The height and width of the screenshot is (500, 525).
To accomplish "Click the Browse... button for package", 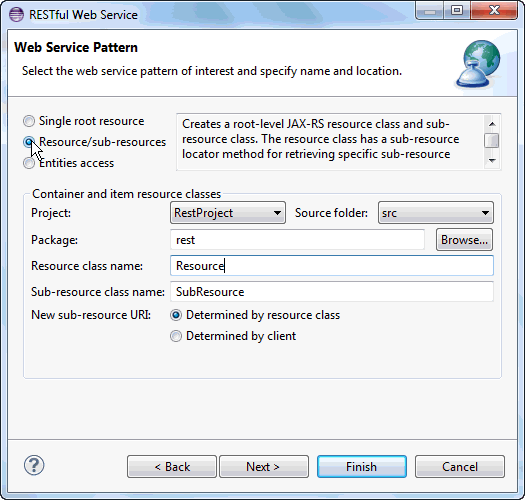I will [464, 240].
